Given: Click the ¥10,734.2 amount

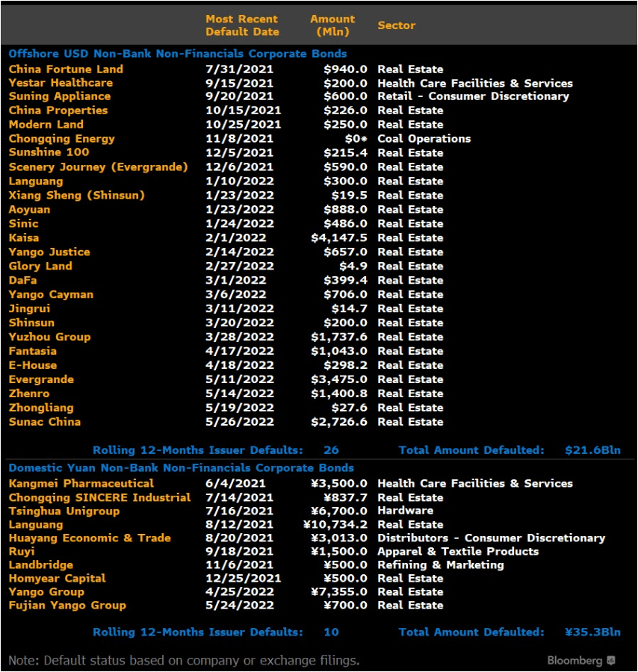Looking at the screenshot, I should (x=335, y=524).
